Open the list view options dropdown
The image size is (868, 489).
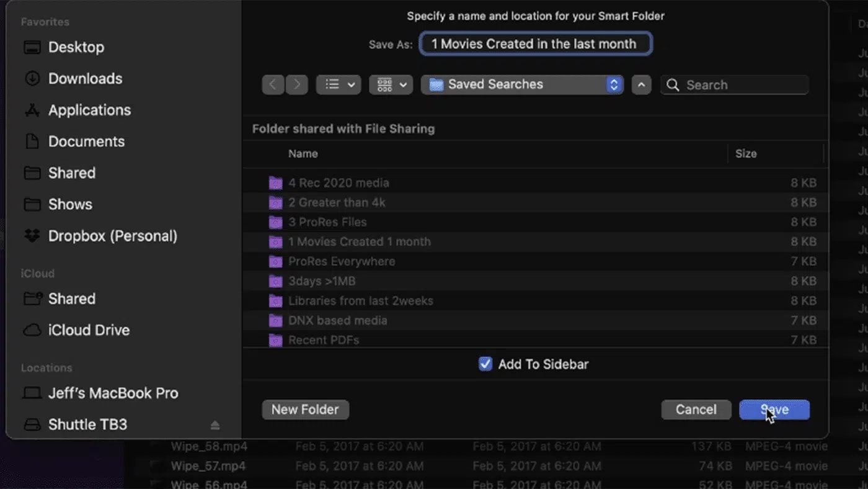[339, 84]
